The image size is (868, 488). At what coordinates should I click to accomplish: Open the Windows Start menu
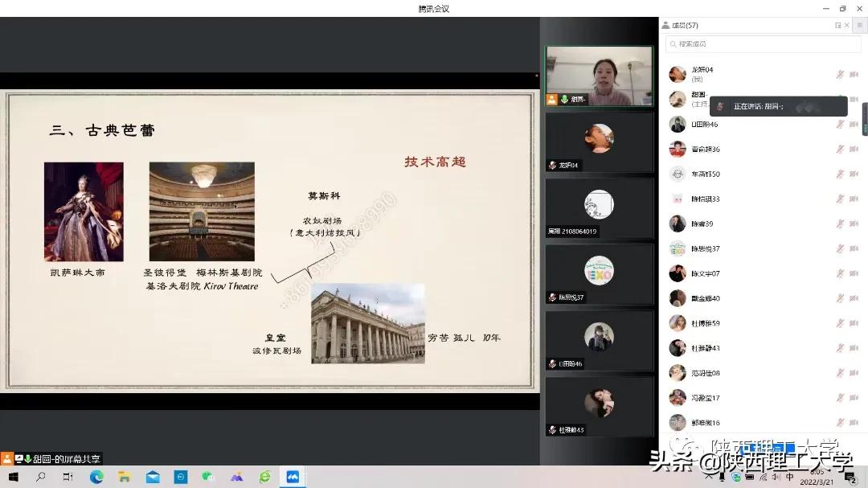13,477
